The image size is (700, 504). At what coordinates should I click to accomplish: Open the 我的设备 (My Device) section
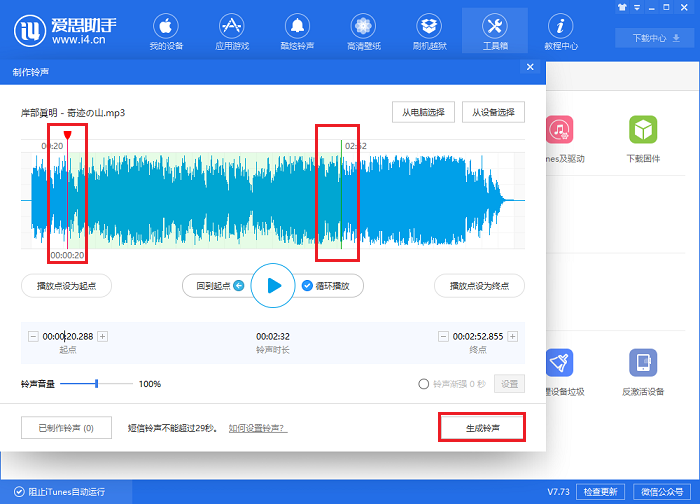[x=167, y=32]
